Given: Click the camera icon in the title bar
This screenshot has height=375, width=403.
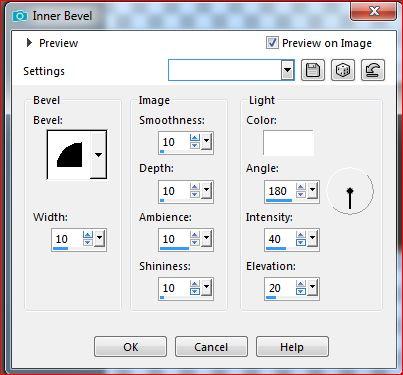Looking at the screenshot, I should (20, 16).
